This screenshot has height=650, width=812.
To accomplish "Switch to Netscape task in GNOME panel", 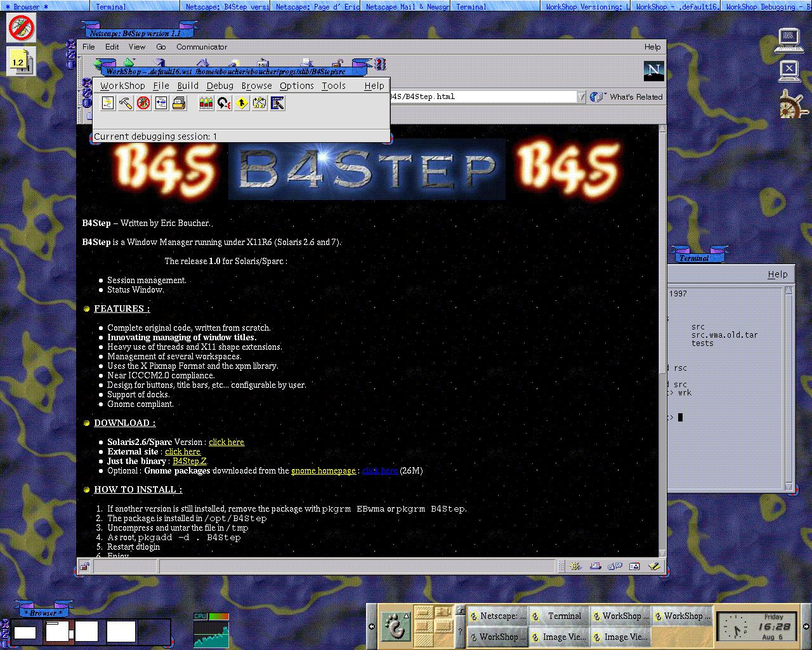I will tap(497, 616).
